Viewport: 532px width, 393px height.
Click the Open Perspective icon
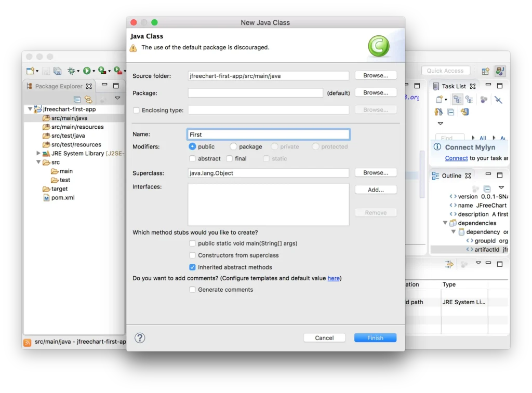485,71
